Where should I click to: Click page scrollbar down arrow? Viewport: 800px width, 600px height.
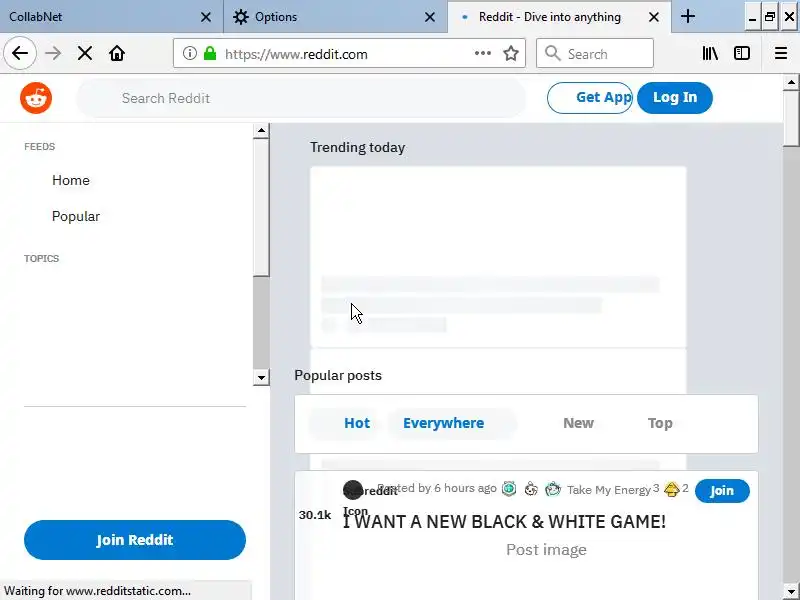(x=791, y=592)
